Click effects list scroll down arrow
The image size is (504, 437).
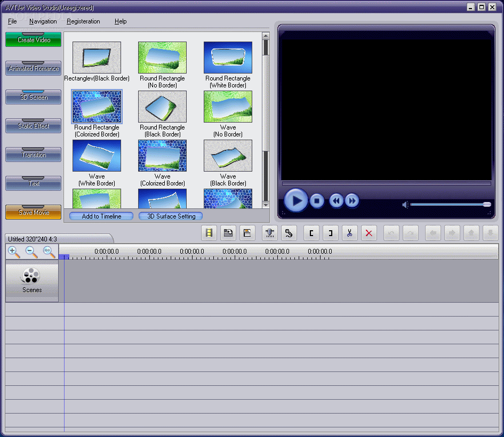tap(266, 205)
